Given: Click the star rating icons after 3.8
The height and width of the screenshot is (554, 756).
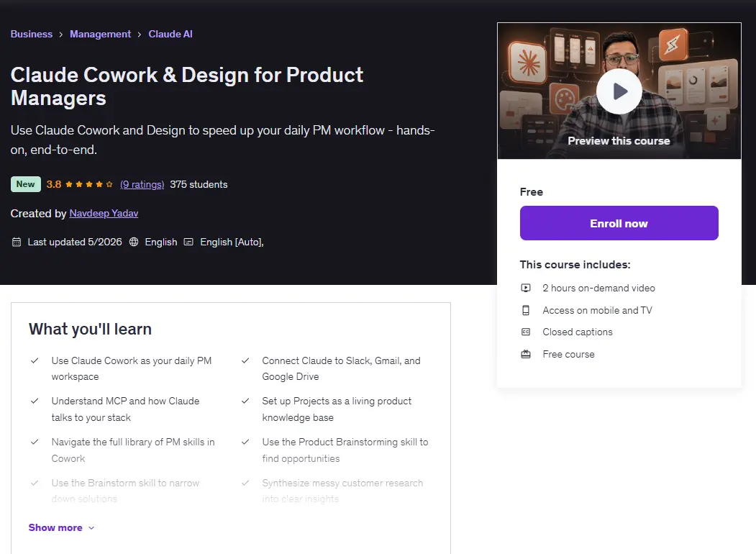Looking at the screenshot, I should (x=89, y=184).
